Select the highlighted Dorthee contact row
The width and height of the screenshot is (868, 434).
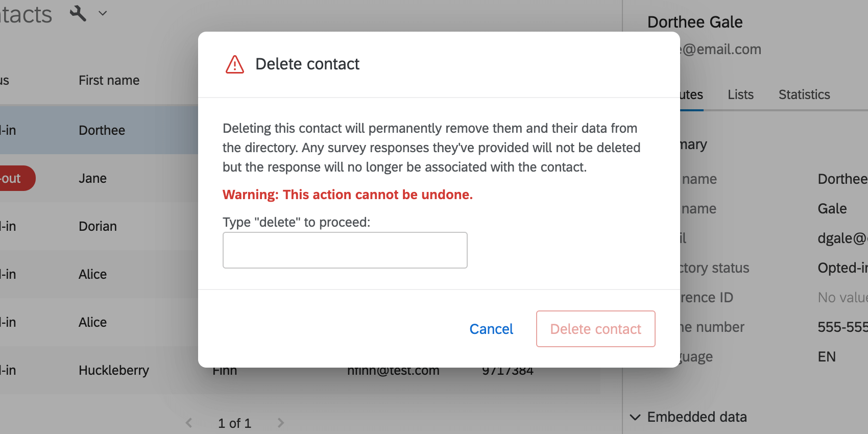pyautogui.click(x=102, y=130)
